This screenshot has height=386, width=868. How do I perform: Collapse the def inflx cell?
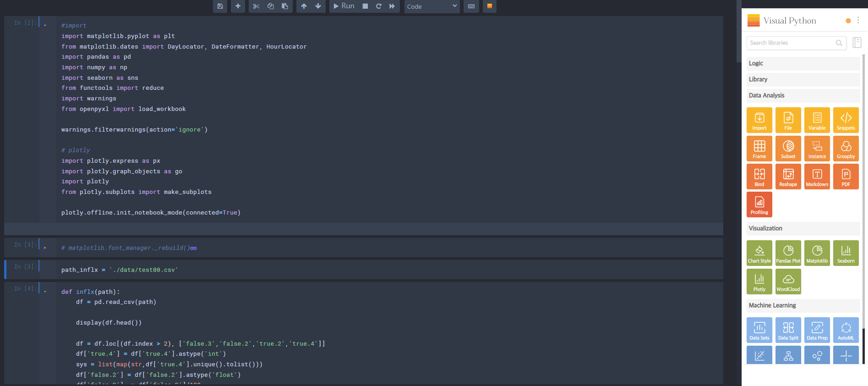click(x=45, y=292)
